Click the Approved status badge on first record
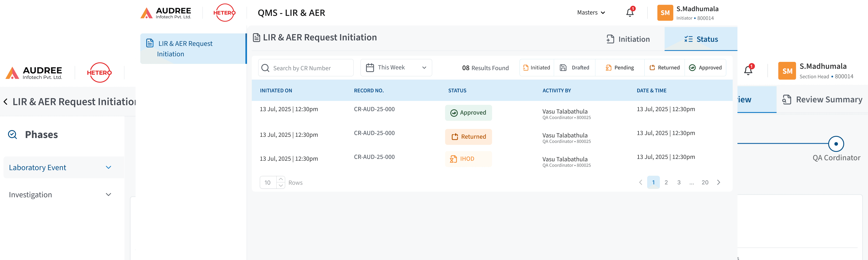 click(x=468, y=113)
